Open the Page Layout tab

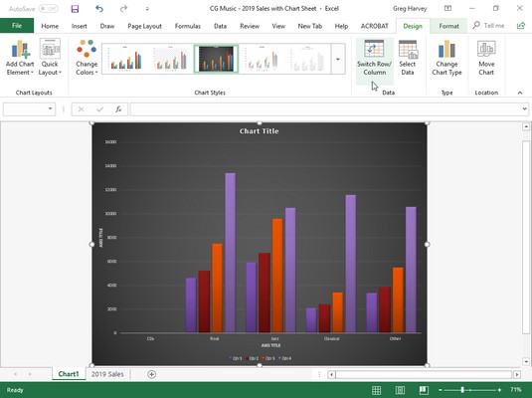pos(144,26)
